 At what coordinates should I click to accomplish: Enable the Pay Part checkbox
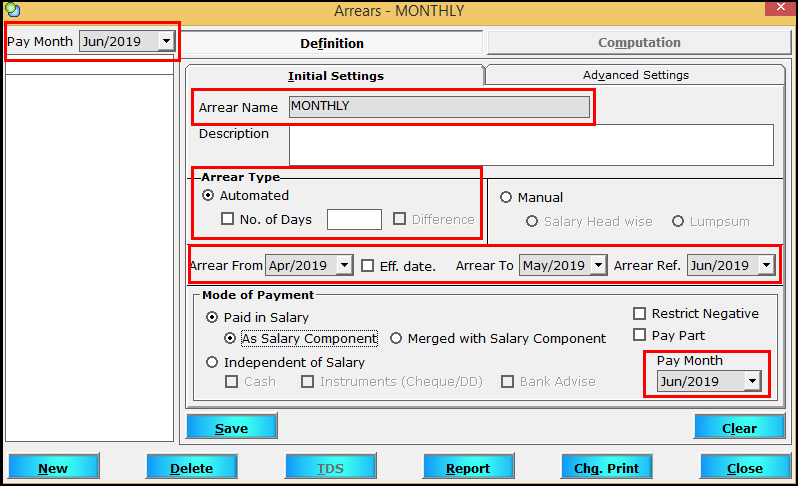click(x=639, y=335)
